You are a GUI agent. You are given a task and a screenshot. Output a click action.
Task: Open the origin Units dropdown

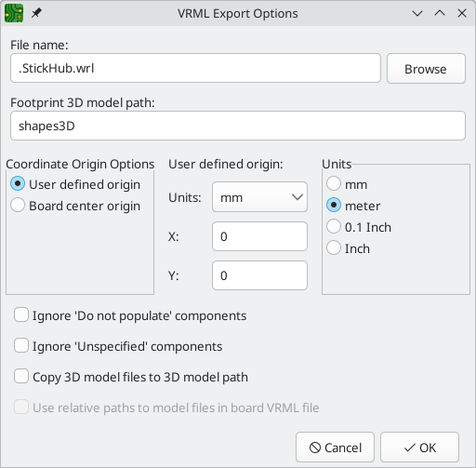pos(259,197)
